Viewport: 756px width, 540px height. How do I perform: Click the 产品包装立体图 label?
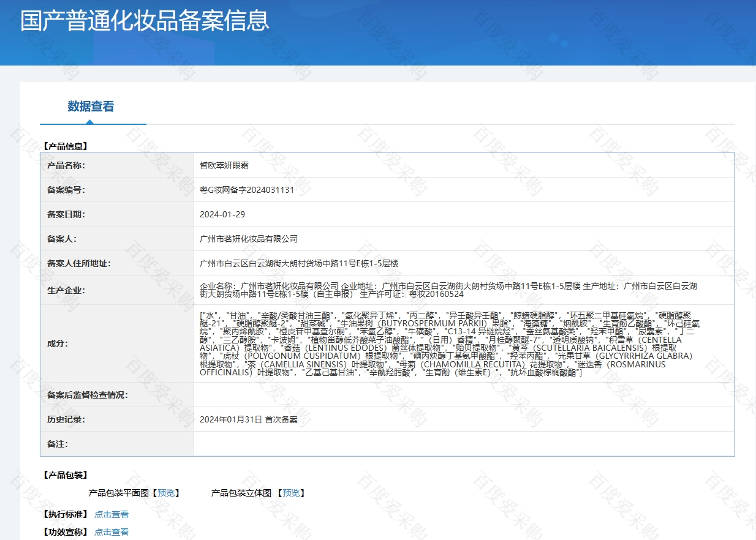pos(241,493)
